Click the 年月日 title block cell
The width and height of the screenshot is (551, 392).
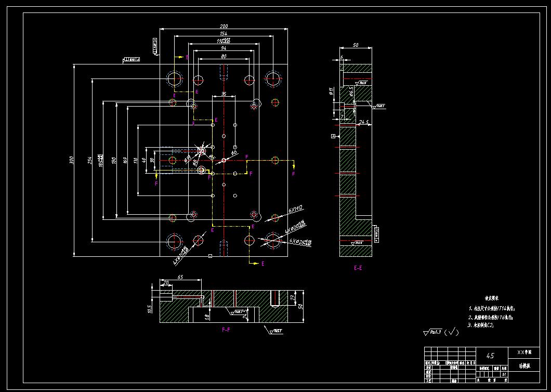(471, 362)
